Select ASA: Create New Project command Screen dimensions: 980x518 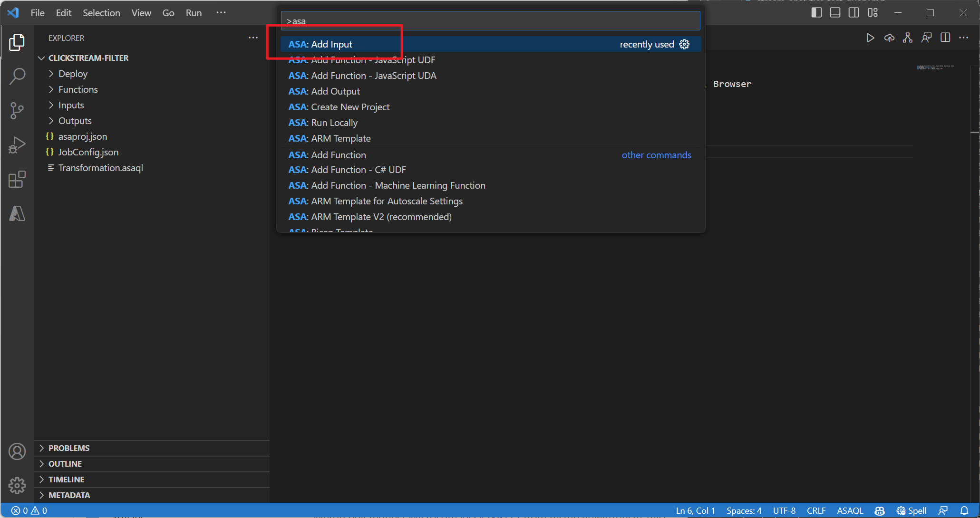339,107
